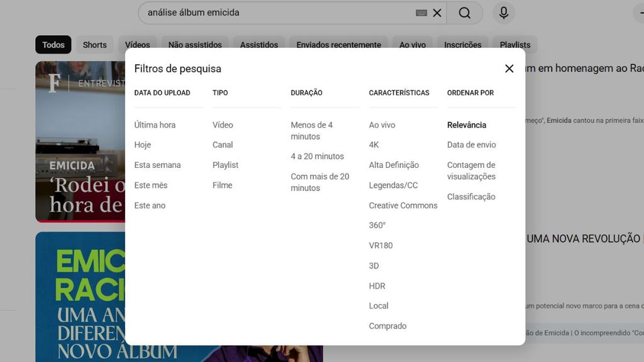Start a voice search with the microphone icon
This screenshot has height=362, width=644.
pos(503,13)
